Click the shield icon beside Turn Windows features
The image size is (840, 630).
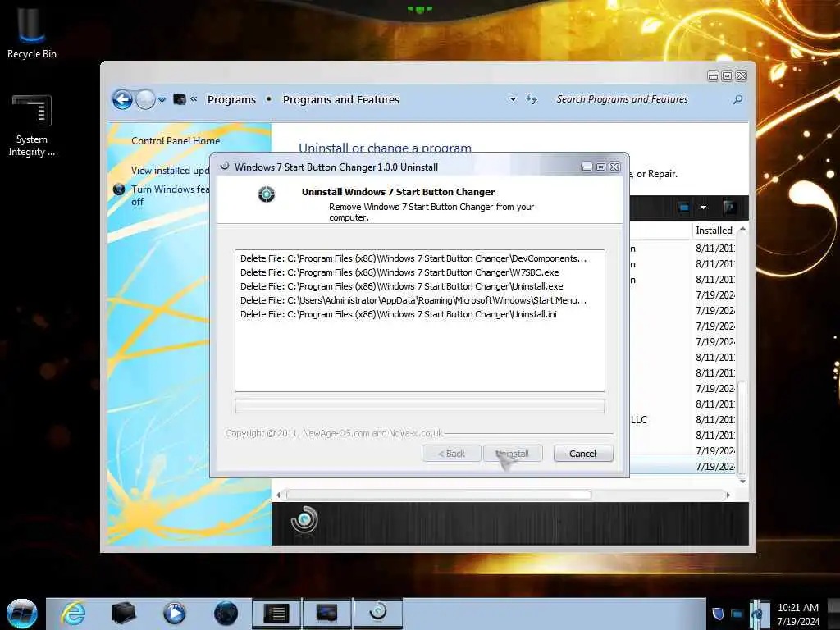119,189
